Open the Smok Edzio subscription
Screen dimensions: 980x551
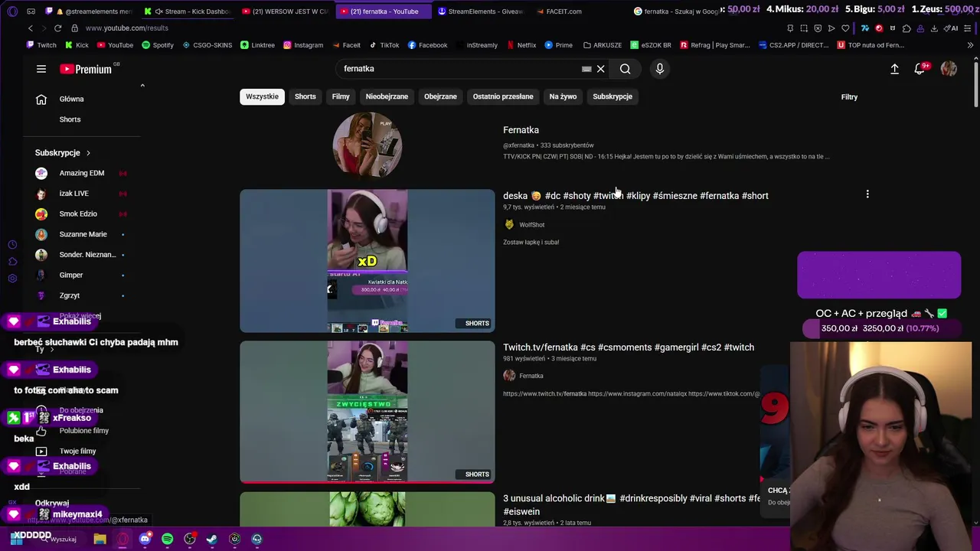tap(78, 214)
